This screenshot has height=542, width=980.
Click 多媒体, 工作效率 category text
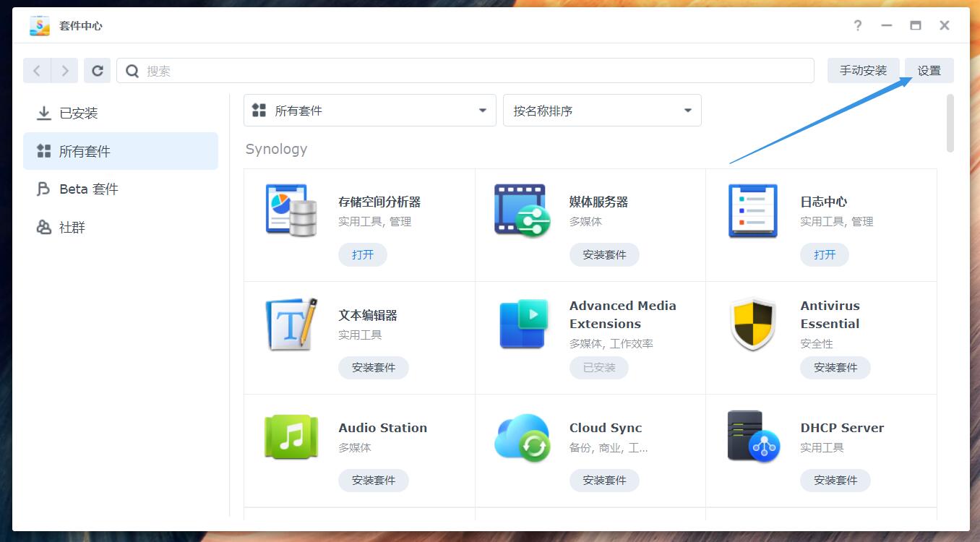(611, 344)
